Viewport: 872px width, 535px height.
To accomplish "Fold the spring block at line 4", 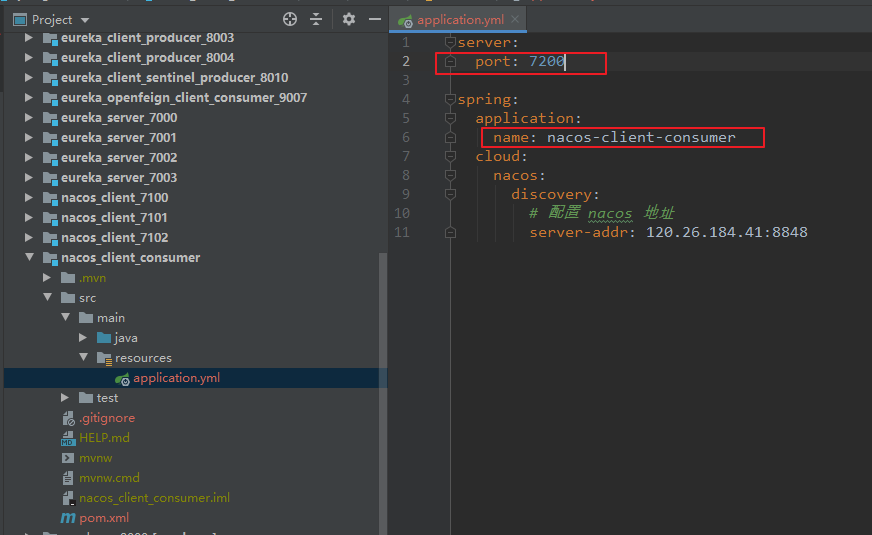I will (450, 100).
